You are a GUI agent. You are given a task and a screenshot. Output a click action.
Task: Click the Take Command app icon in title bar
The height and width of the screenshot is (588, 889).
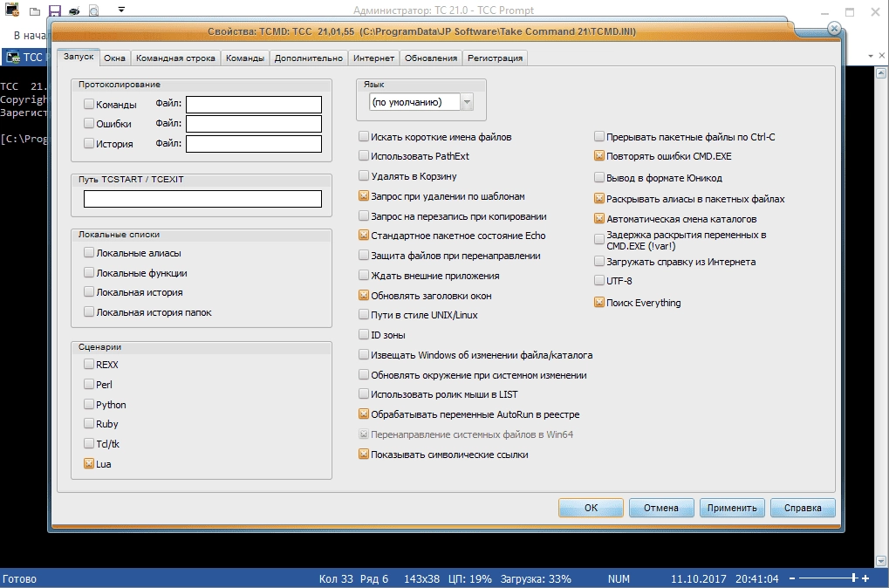coord(12,10)
